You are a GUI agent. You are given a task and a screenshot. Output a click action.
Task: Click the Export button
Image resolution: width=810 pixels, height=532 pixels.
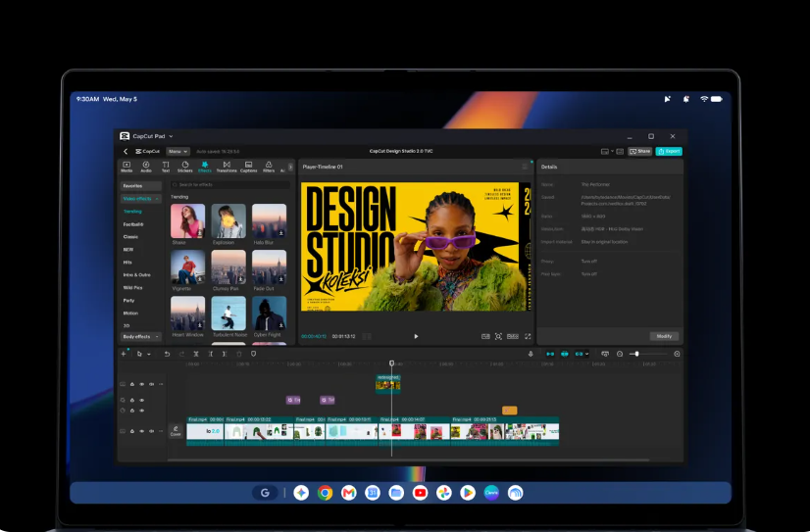(x=669, y=151)
